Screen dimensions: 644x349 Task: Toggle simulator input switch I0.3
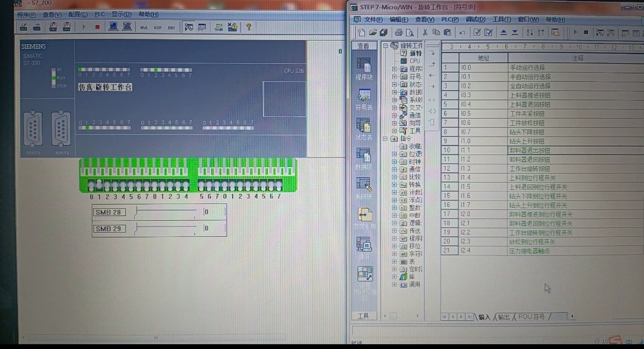115,186
